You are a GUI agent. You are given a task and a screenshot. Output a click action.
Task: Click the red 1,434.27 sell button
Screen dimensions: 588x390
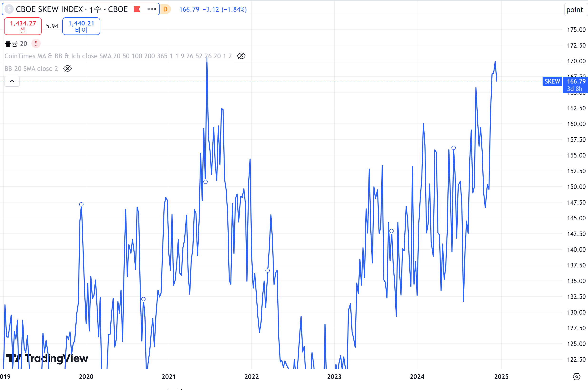(x=23, y=26)
